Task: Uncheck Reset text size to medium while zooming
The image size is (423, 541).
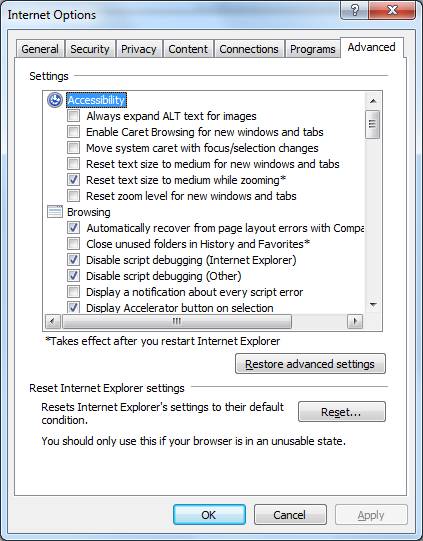Action: (73, 180)
